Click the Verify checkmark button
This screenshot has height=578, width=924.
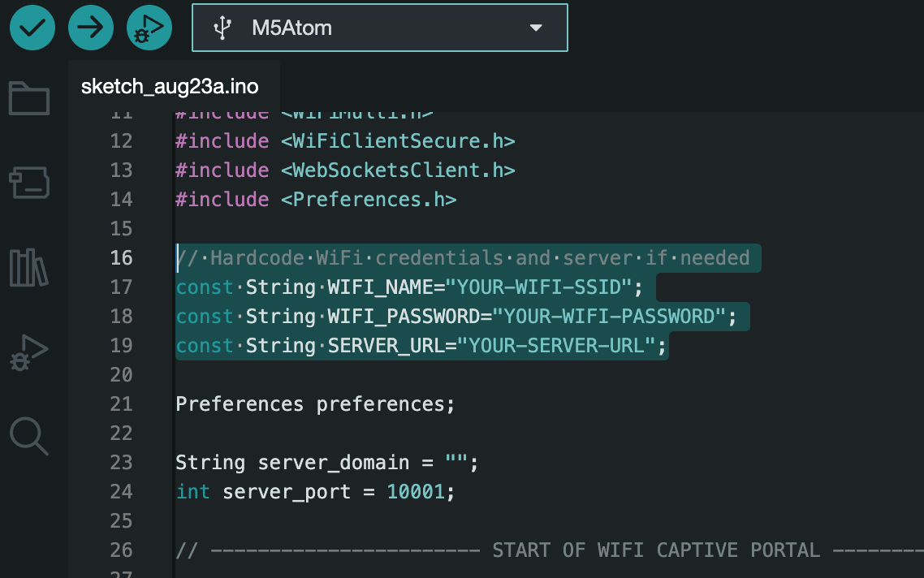pos(32,28)
